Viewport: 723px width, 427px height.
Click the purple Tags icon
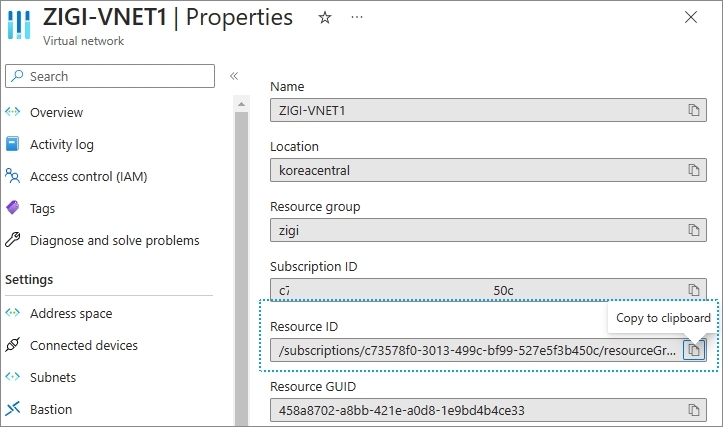click(13, 208)
